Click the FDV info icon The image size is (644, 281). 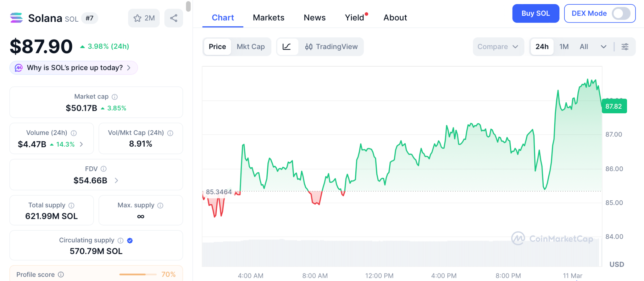pos(103,169)
